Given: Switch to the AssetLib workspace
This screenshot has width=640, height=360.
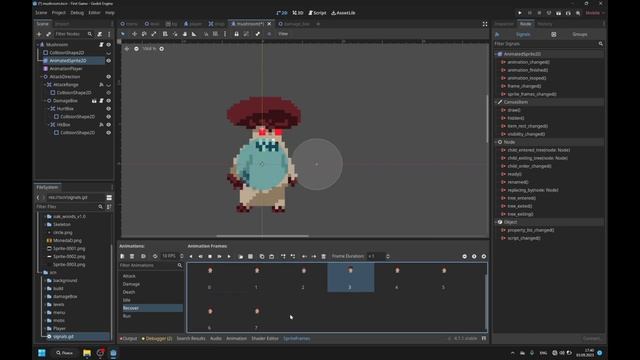Looking at the screenshot, I should (x=343, y=13).
